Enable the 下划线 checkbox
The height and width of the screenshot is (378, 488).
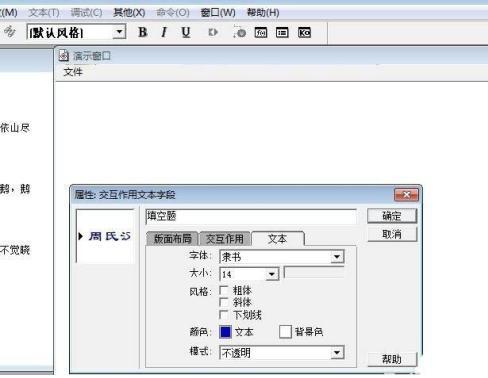[x=224, y=315]
